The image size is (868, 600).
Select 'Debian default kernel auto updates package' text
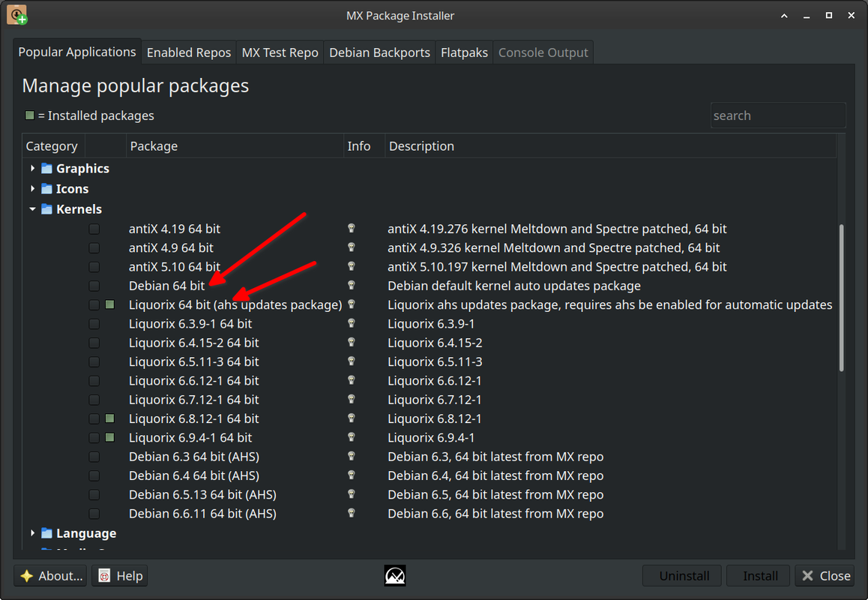(x=513, y=286)
